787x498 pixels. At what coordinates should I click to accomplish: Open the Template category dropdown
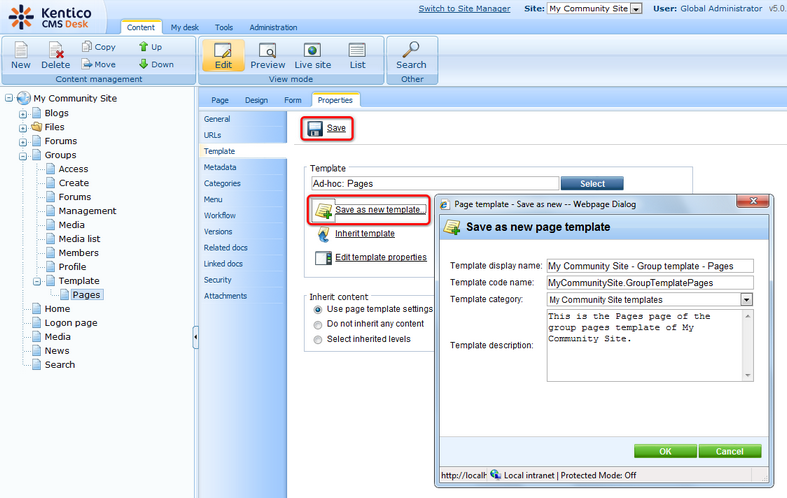click(x=746, y=300)
